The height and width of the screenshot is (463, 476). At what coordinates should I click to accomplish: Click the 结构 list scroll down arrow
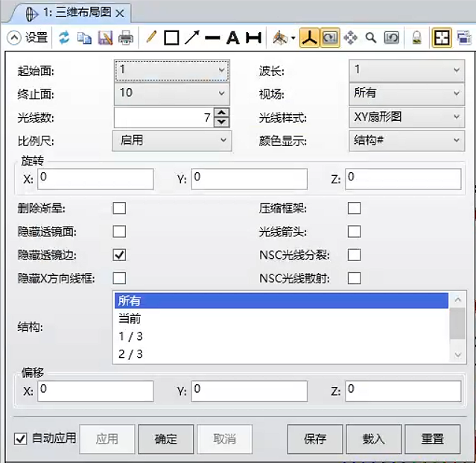(x=457, y=355)
